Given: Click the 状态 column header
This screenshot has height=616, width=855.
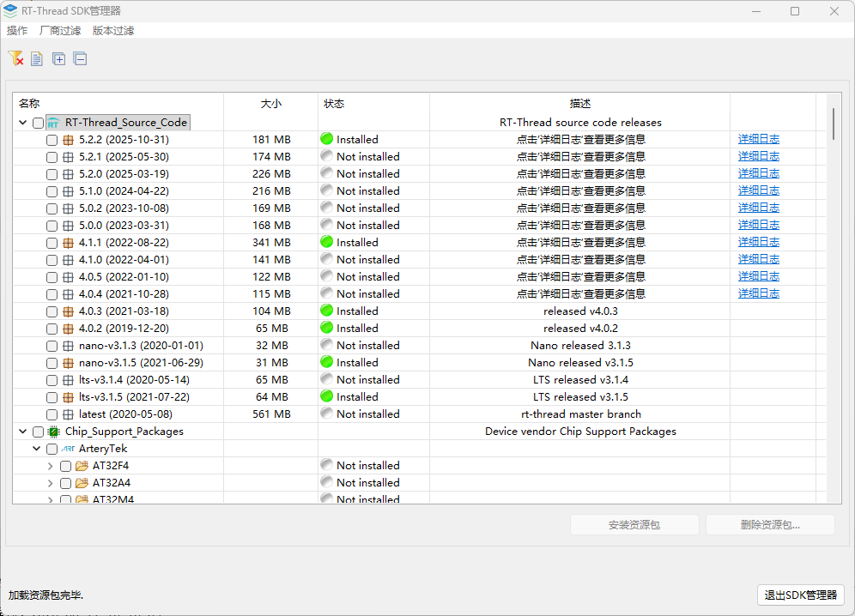Looking at the screenshot, I should (x=334, y=103).
